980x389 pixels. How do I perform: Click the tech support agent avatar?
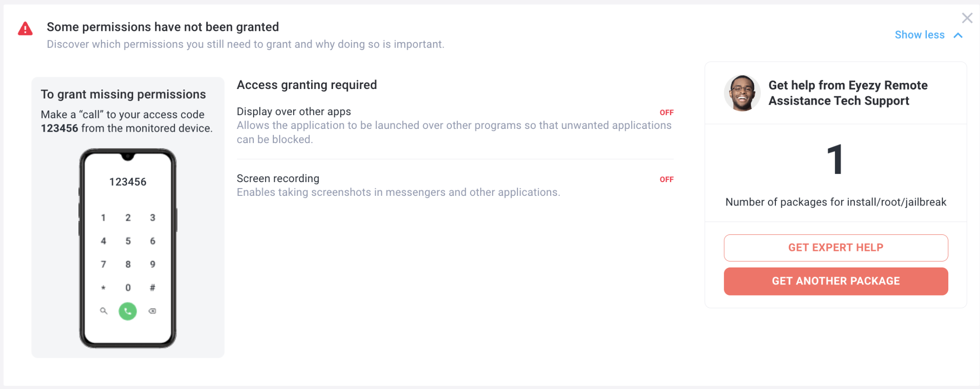coord(742,93)
